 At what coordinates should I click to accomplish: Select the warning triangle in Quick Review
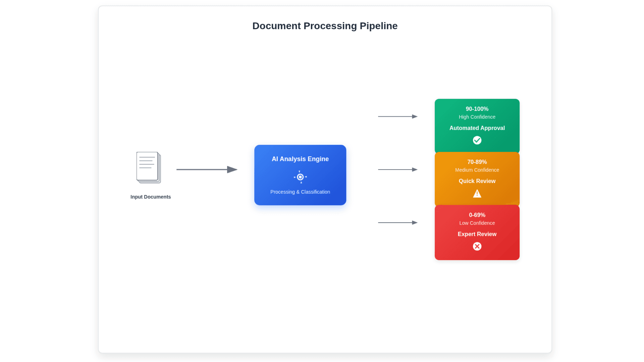[477, 193]
